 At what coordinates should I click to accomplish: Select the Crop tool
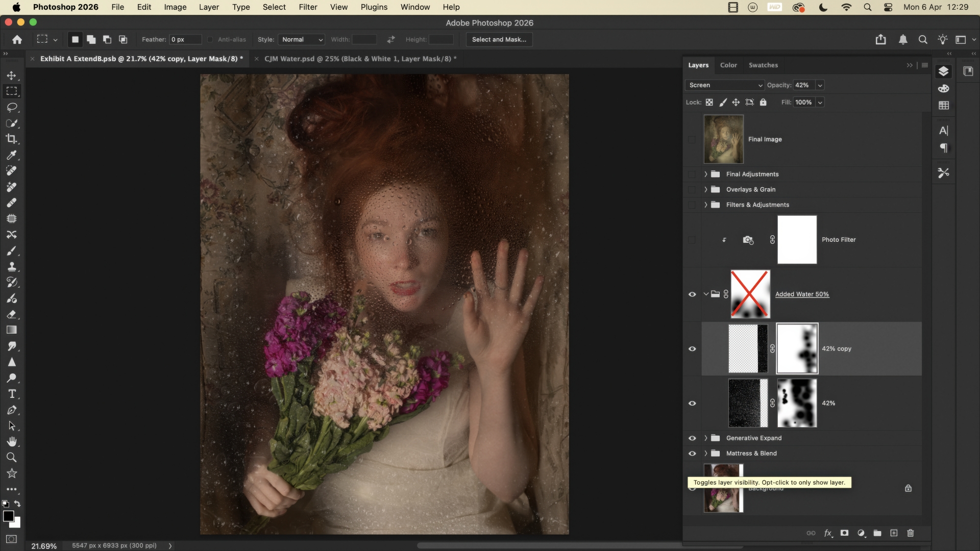(12, 139)
